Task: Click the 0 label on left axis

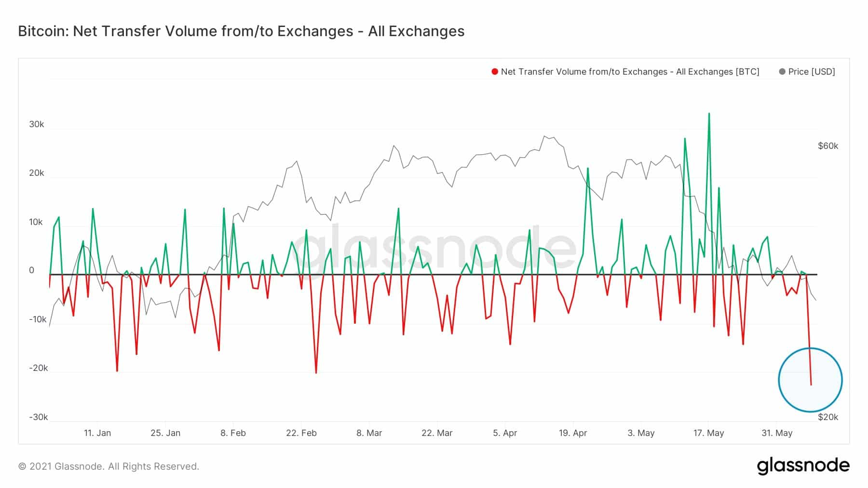Action: (32, 271)
